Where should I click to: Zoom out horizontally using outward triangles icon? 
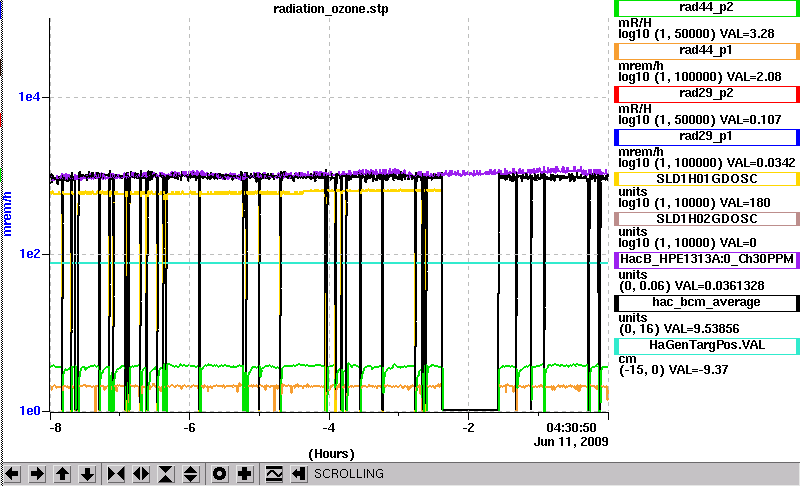(x=141, y=474)
